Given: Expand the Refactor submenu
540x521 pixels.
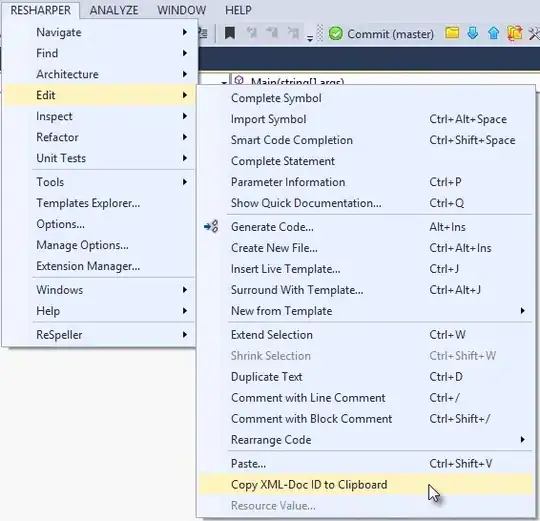Looking at the screenshot, I should (x=100, y=137).
